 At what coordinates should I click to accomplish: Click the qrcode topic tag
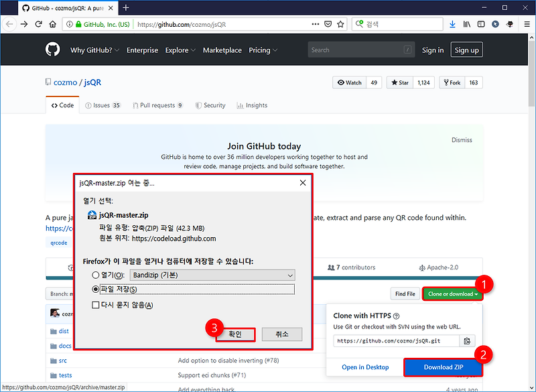point(59,243)
